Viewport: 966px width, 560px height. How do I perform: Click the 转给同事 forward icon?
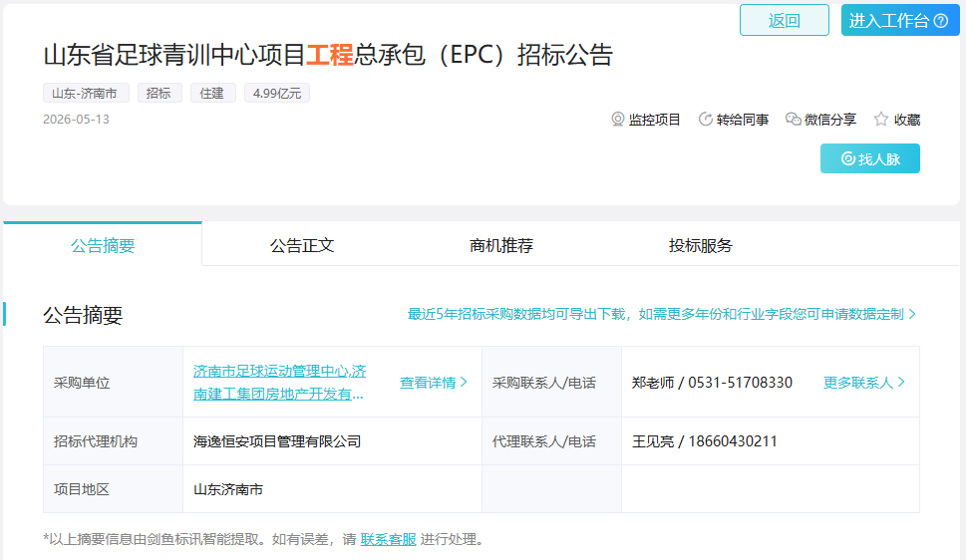(705, 119)
